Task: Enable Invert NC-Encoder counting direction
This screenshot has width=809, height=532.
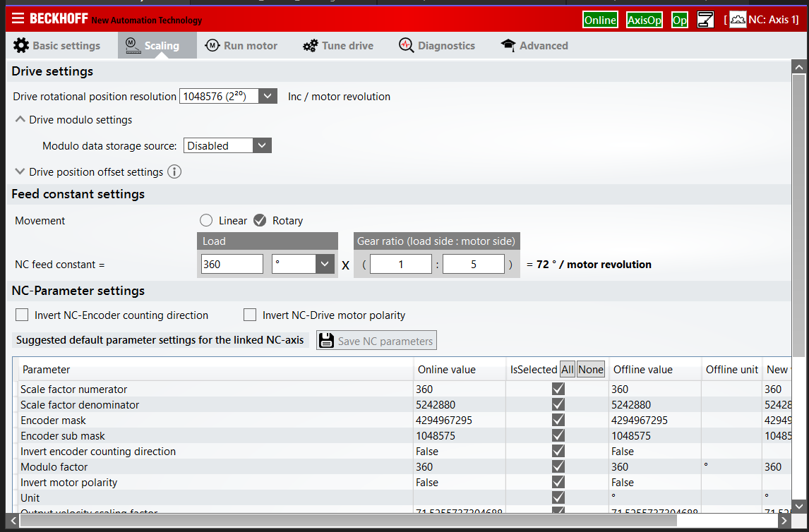Action: 22,315
